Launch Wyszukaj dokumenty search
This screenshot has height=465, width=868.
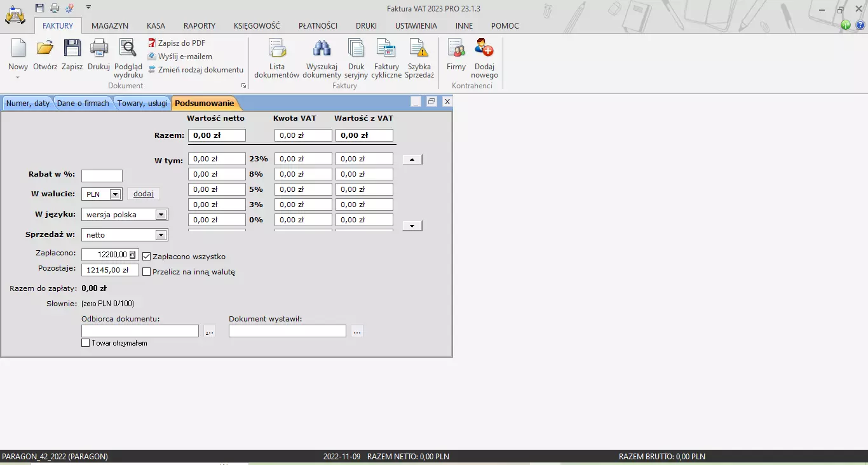(322, 57)
